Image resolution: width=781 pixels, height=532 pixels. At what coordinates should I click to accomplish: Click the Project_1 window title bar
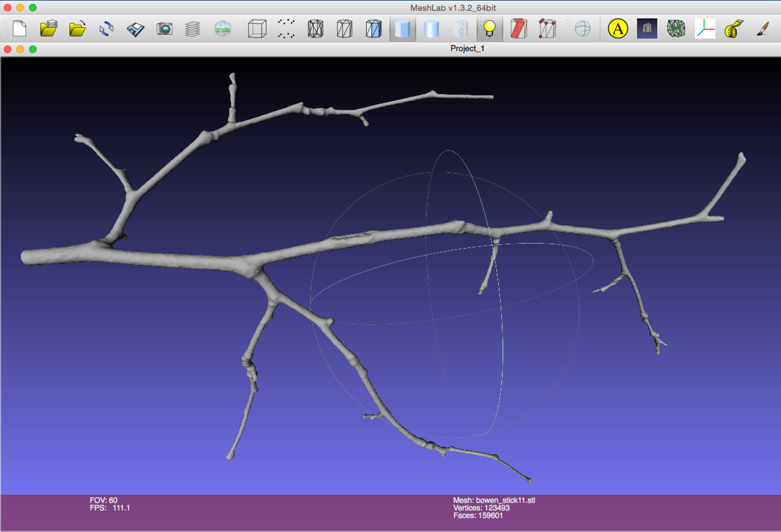(x=467, y=48)
